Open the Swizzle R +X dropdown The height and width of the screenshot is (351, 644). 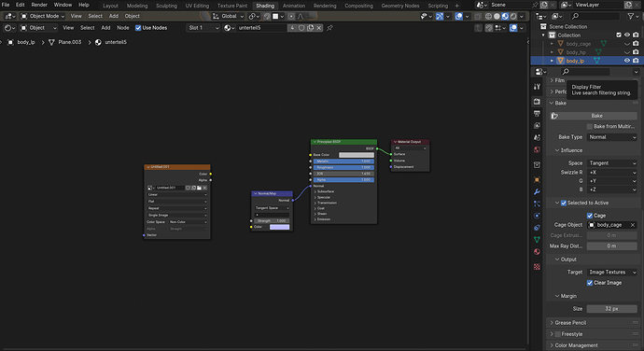click(x=612, y=173)
